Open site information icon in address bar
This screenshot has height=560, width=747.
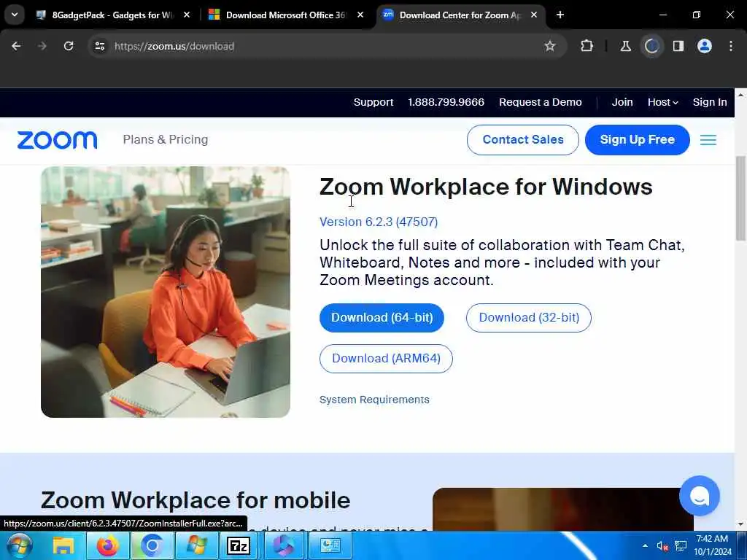[99, 46]
